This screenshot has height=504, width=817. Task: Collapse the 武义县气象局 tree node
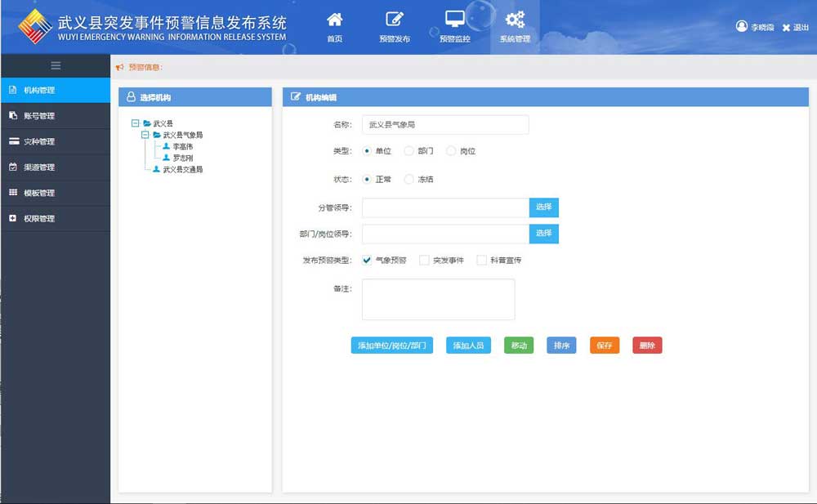click(x=145, y=135)
